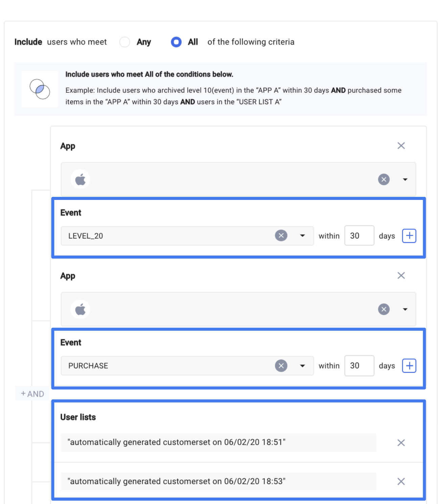
Task: Click the + AND condition button
Action: click(x=32, y=394)
